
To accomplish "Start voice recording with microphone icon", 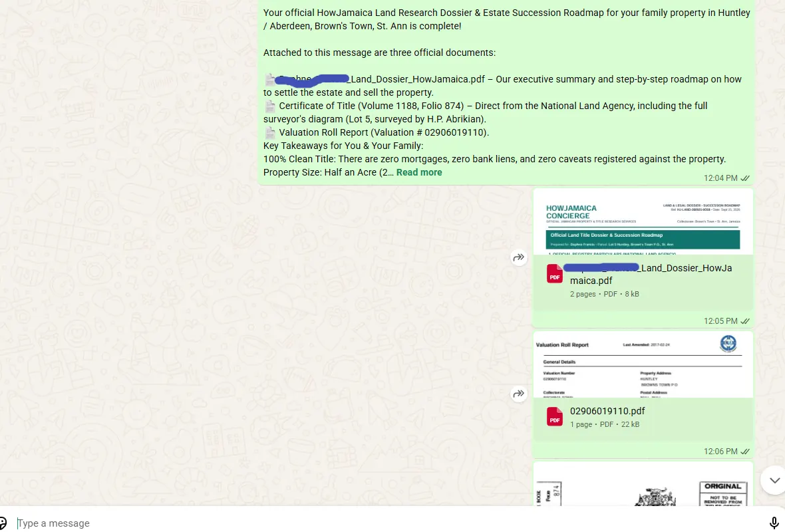I will point(774,523).
